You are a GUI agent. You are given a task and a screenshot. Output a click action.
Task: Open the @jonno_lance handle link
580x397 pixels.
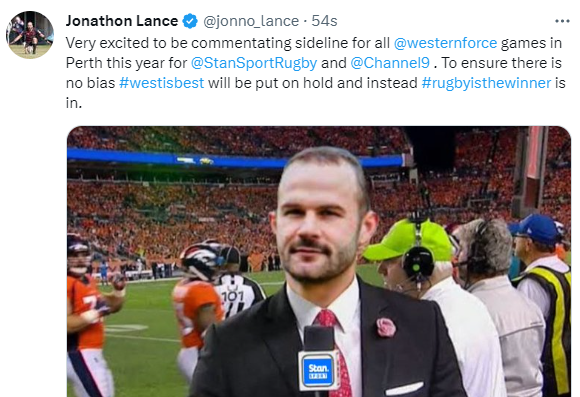pos(251,21)
